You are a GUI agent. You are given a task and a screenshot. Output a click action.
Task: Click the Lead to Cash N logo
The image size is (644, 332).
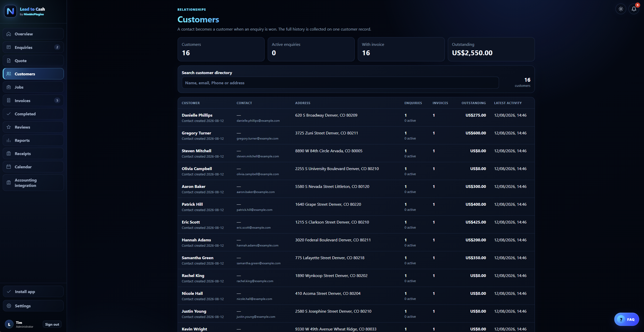[10, 11]
